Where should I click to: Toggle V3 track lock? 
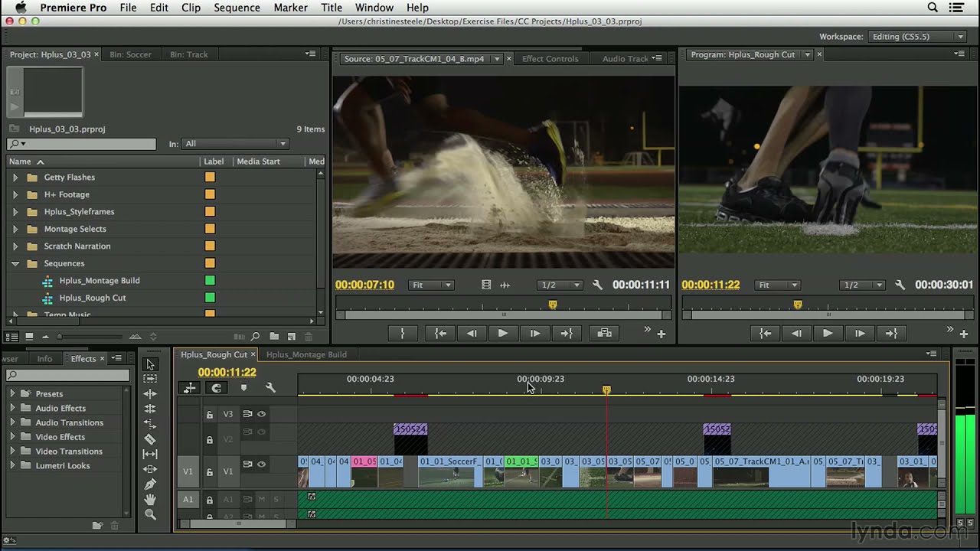click(x=209, y=415)
